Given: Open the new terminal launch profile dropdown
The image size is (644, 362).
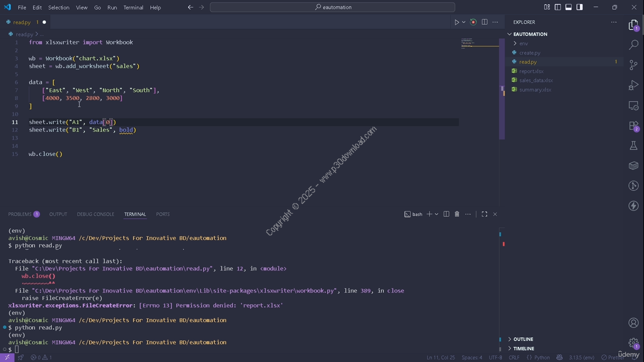Looking at the screenshot, I should point(436,214).
